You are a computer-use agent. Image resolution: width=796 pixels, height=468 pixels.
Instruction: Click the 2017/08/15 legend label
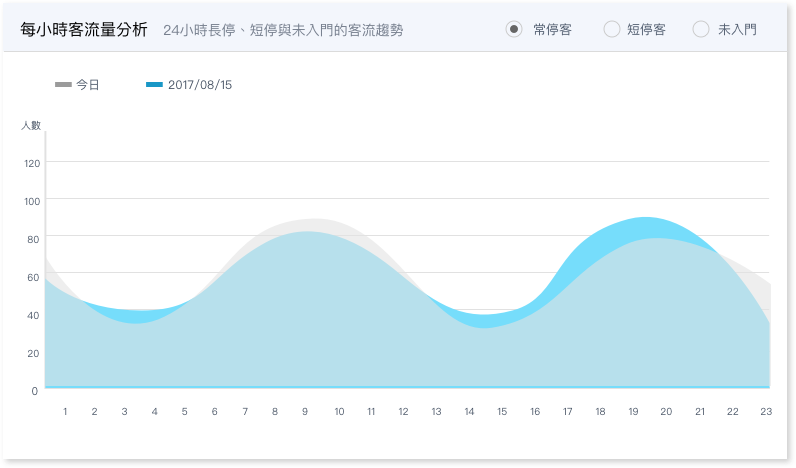[x=200, y=85]
